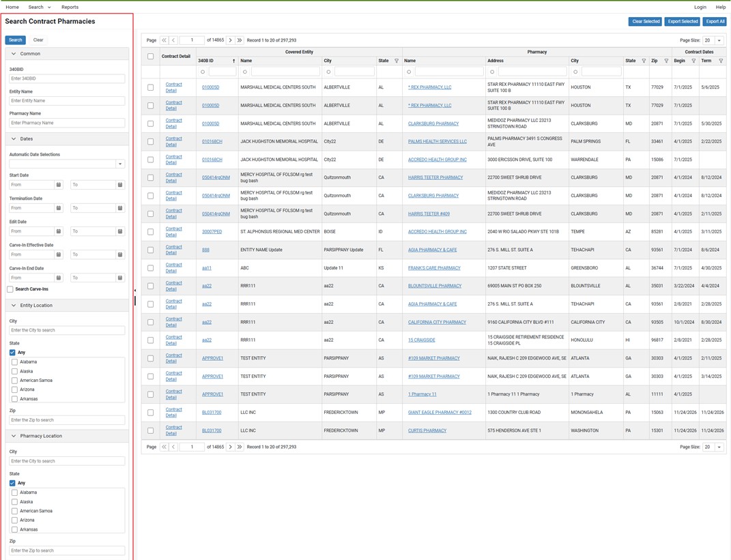Viewport: 731px width, 560px height.
Task: Go to the next page in the bottom pager
Action: (x=231, y=447)
